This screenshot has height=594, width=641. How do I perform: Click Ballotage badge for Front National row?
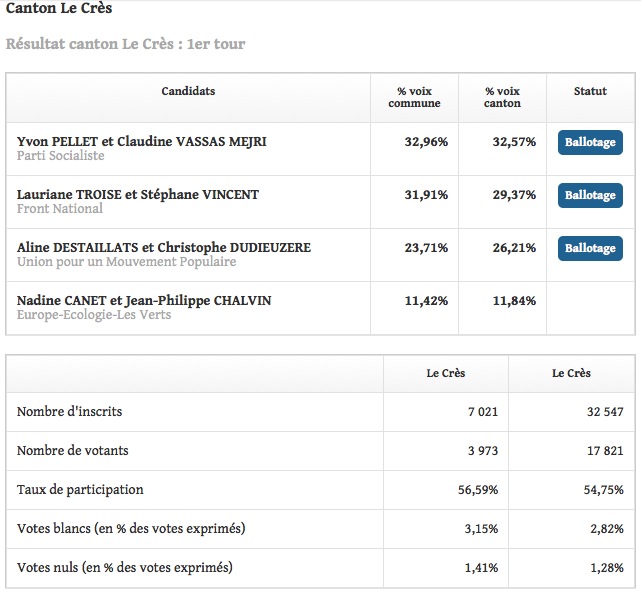click(x=590, y=195)
